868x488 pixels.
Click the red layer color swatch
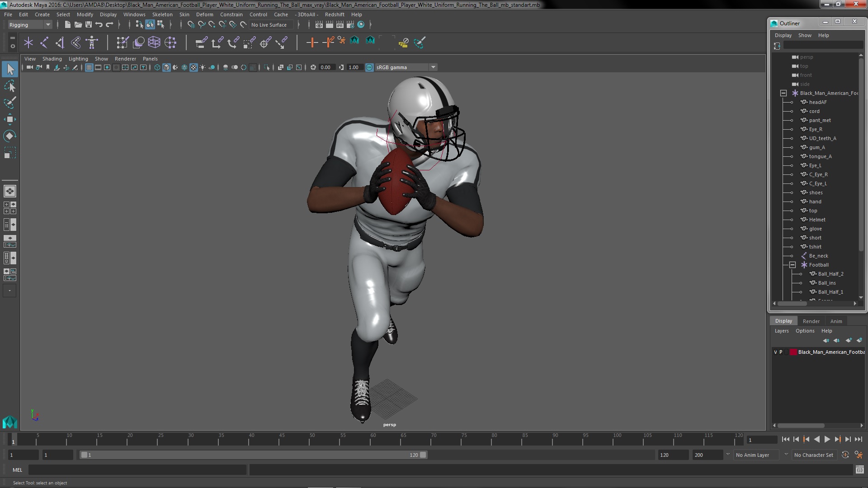(x=793, y=352)
